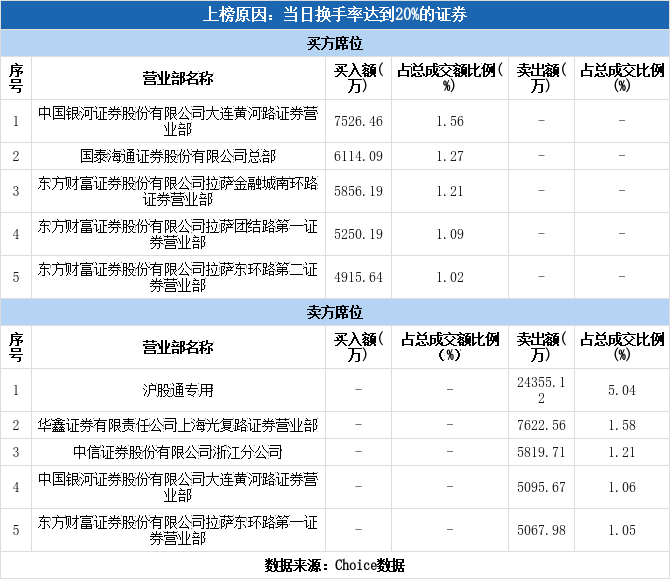670x579 pixels.
Task: Click 东方财富证券拉萨东环路第二证券营业部 cell
Action: 178,277
